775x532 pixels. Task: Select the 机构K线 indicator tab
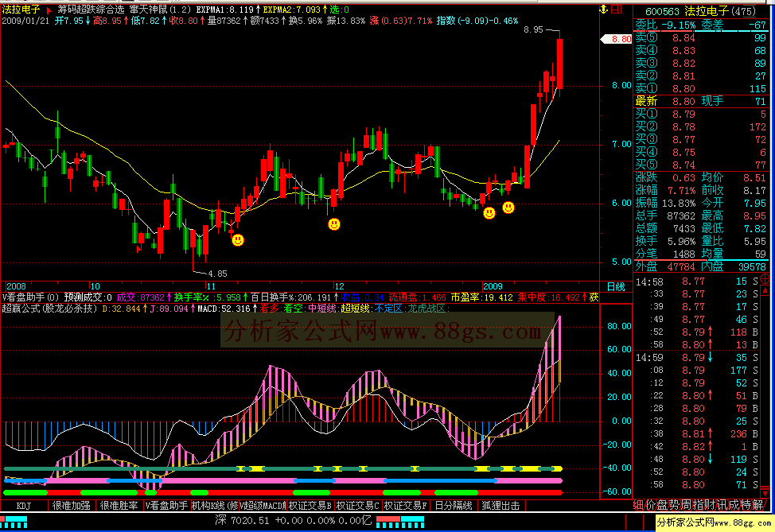(215, 505)
